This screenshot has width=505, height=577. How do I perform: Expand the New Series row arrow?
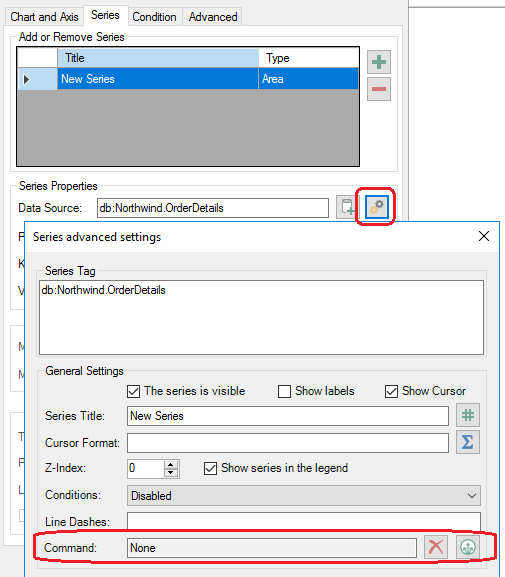click(x=27, y=79)
